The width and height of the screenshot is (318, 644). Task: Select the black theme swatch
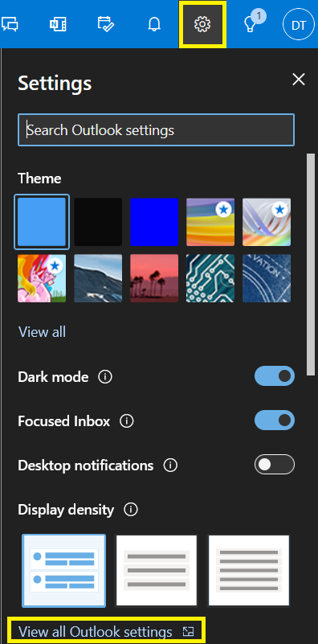[x=98, y=222]
